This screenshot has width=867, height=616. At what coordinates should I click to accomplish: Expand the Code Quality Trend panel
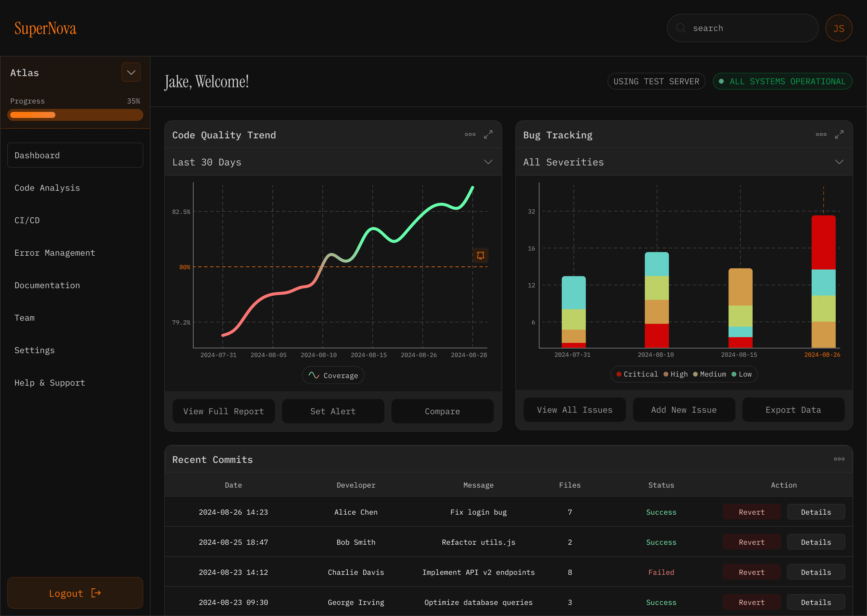488,135
